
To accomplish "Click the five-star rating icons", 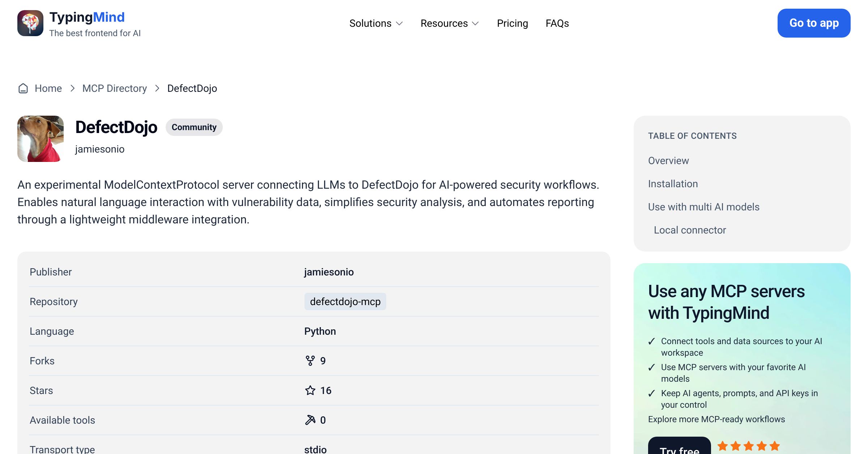I will [749, 446].
